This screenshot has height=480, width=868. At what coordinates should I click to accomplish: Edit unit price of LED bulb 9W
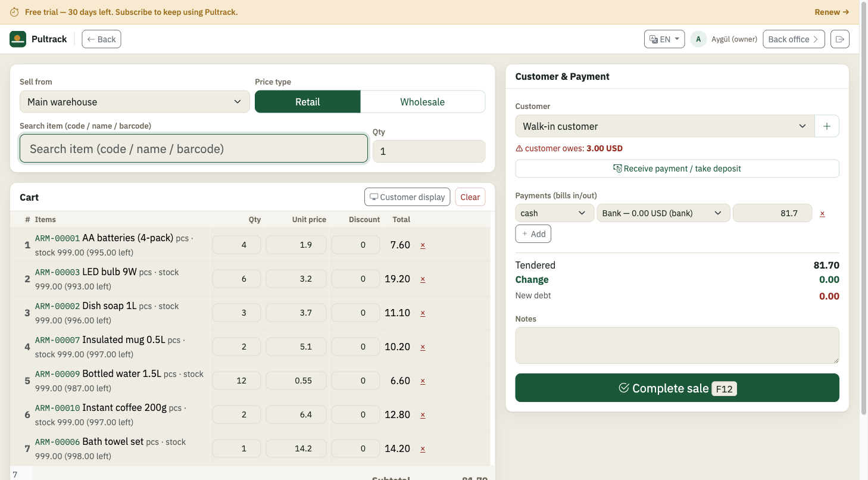click(x=296, y=279)
